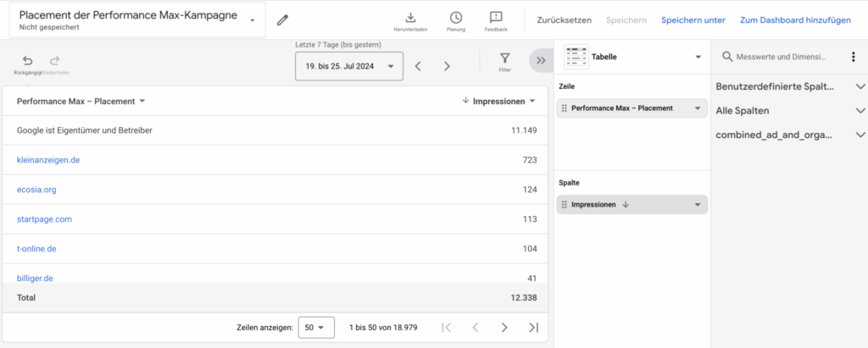This screenshot has width=868, height=348.
Task: Open t-online.de link
Action: [x=36, y=249]
